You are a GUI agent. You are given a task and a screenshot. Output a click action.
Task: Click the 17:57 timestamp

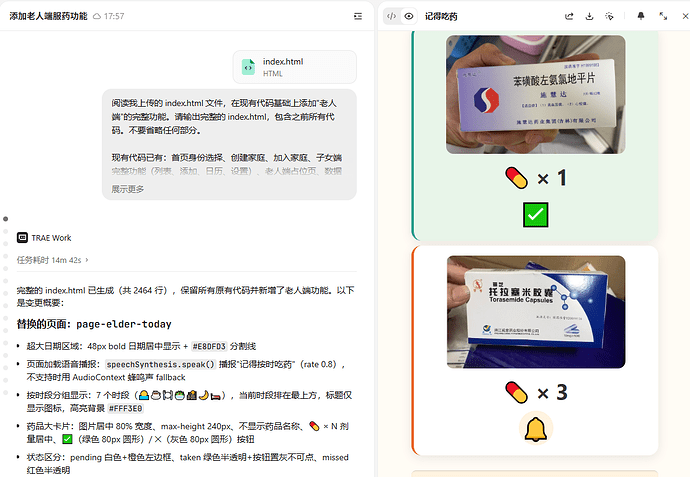[114, 16]
